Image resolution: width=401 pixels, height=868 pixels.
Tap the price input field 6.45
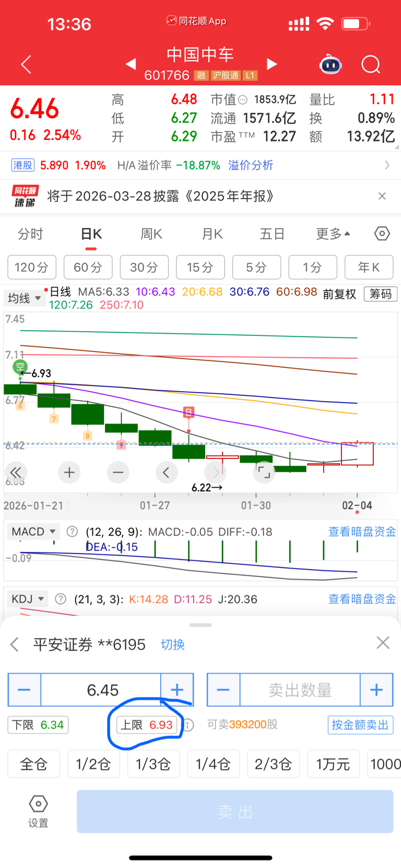coord(101,690)
